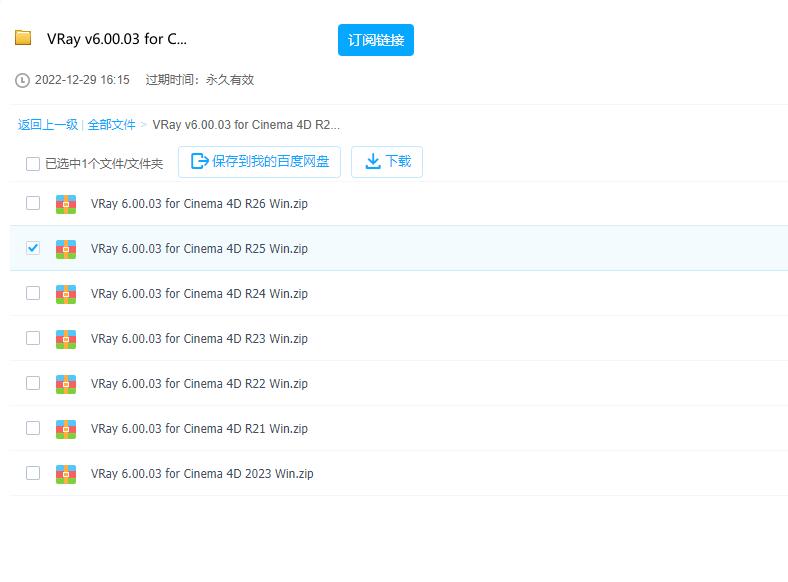788x582 pixels.
Task: Uncheck the Cinema 4D R25 Win.zip checkbox
Action: pyautogui.click(x=33, y=248)
